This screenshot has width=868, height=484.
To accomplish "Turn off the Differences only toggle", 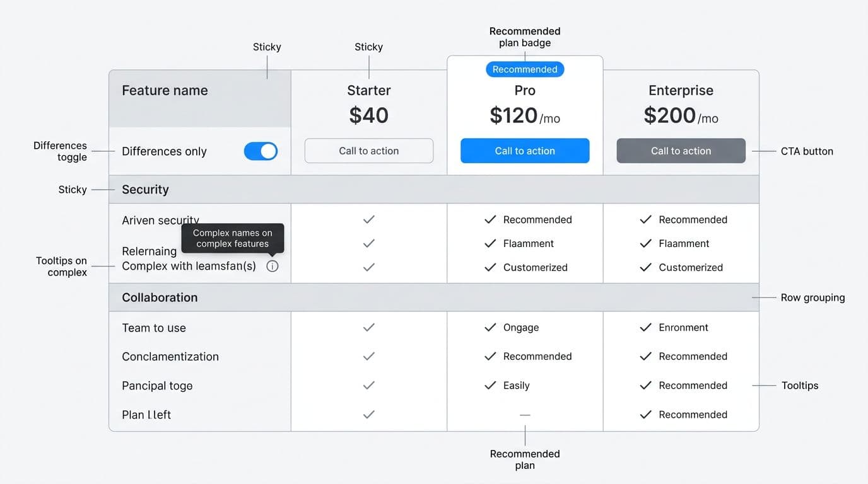I will coord(261,151).
